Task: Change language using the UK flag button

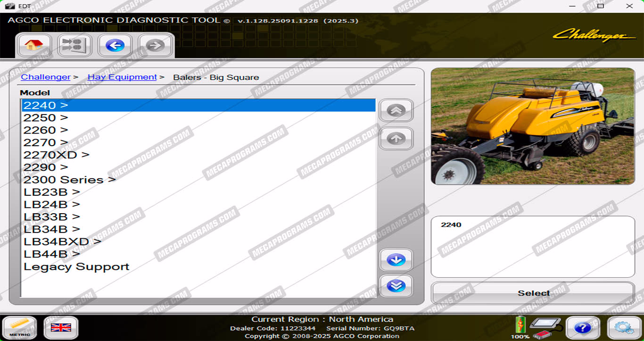Action: pos(61,327)
